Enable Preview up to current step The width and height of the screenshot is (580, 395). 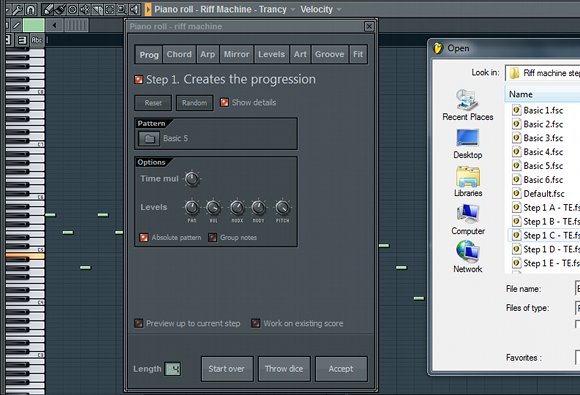pos(139,324)
